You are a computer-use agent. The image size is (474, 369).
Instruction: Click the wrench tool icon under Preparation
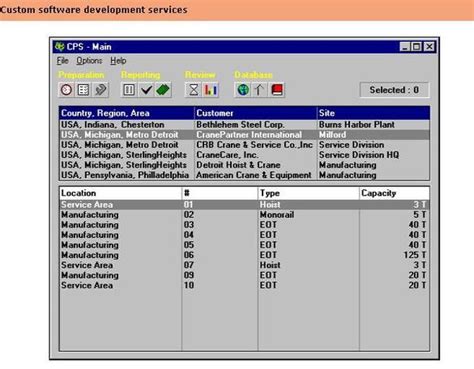coord(100,90)
